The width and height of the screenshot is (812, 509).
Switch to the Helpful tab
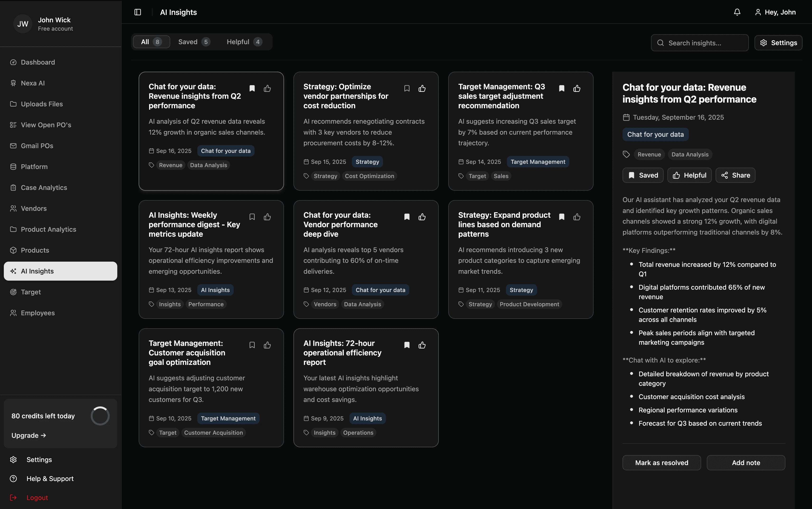244,42
